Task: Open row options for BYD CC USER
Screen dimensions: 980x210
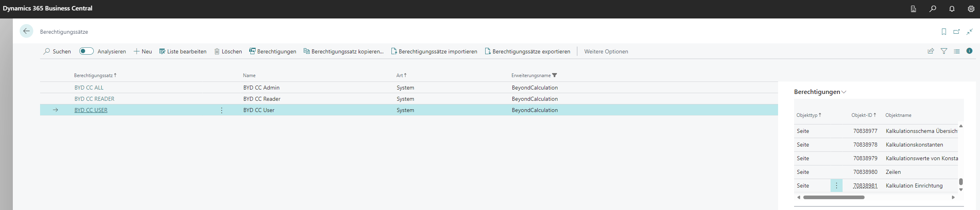Action: tap(222, 110)
